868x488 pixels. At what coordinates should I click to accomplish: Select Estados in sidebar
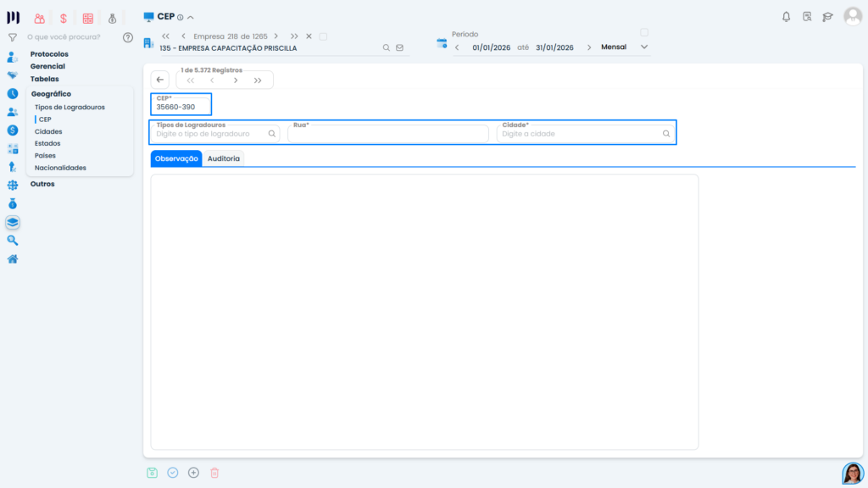tap(47, 143)
